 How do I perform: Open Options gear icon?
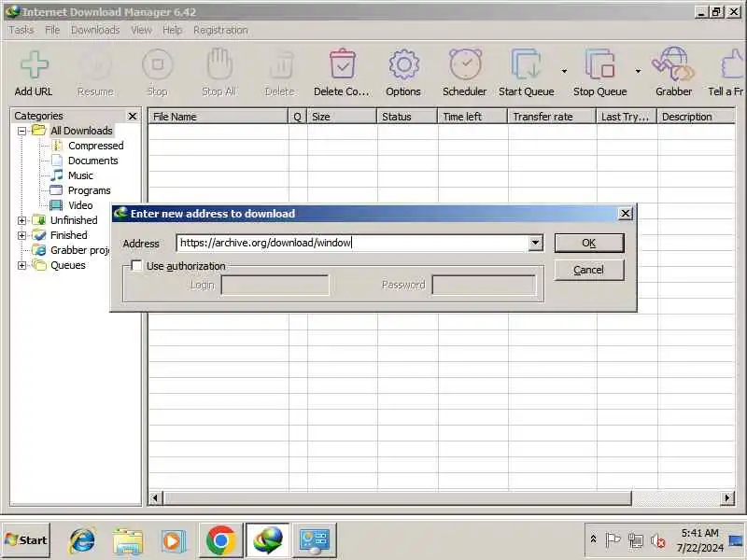click(x=403, y=64)
